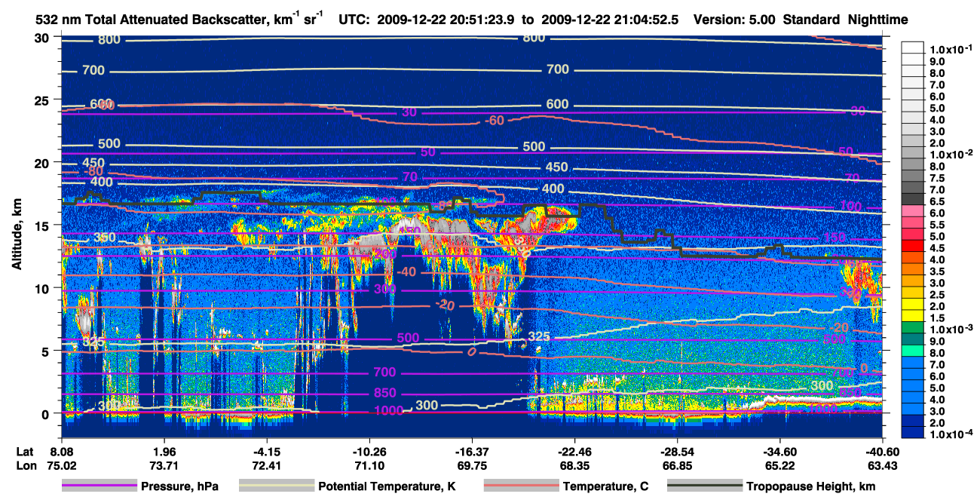Select the 'Pressure, hPa' legend label
This screenshot has height=503, width=980.
181,486
